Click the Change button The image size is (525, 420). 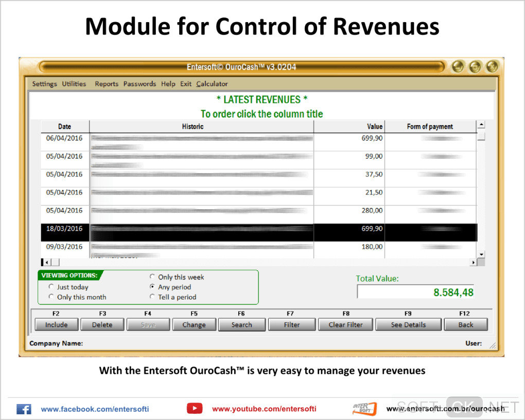[194, 325]
